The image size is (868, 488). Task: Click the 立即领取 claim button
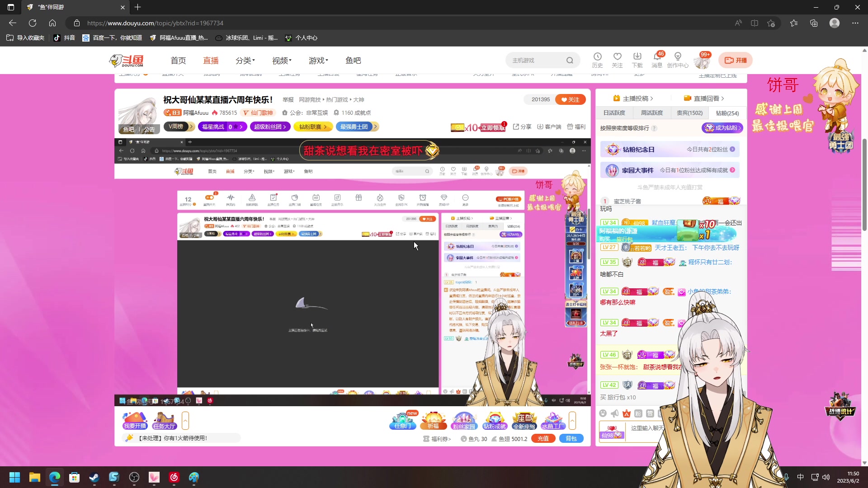[x=492, y=127]
